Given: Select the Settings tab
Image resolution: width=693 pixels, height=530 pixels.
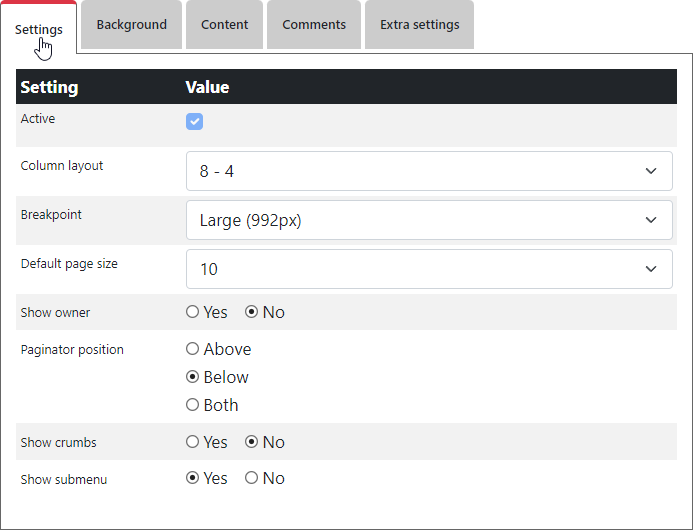Looking at the screenshot, I should pos(39,29).
